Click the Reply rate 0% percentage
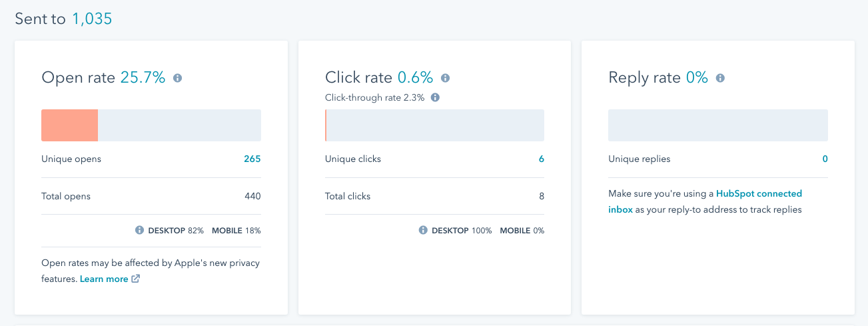Viewport: 868px width, 326px height. (x=697, y=78)
